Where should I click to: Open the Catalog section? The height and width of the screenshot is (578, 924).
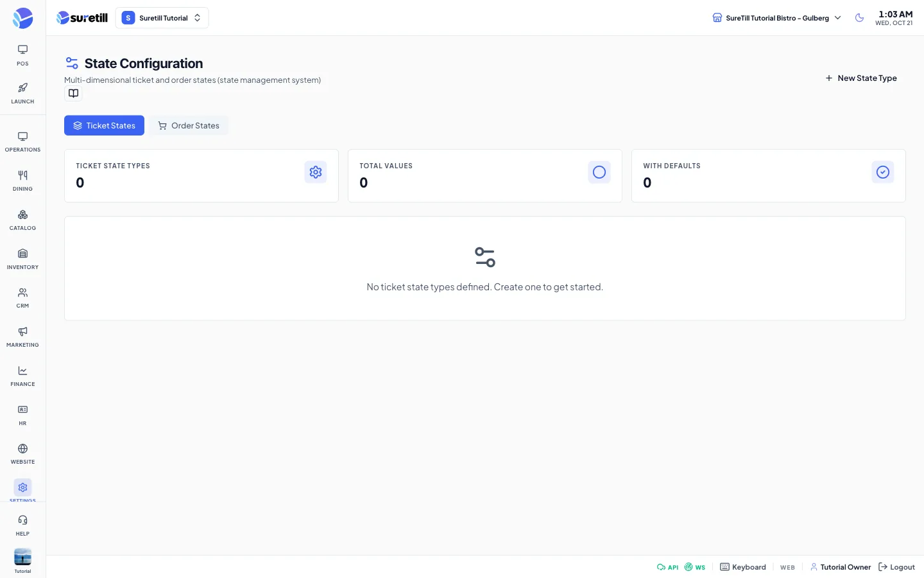point(22,220)
